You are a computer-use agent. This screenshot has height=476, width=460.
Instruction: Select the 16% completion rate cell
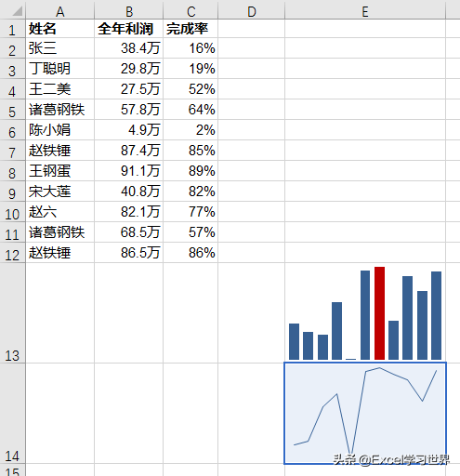click(191, 48)
